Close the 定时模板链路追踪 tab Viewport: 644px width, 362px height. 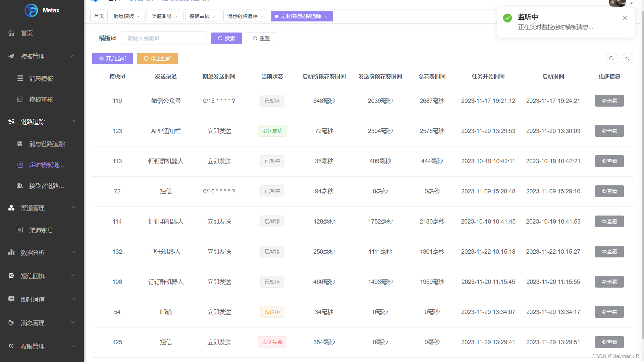326,16
